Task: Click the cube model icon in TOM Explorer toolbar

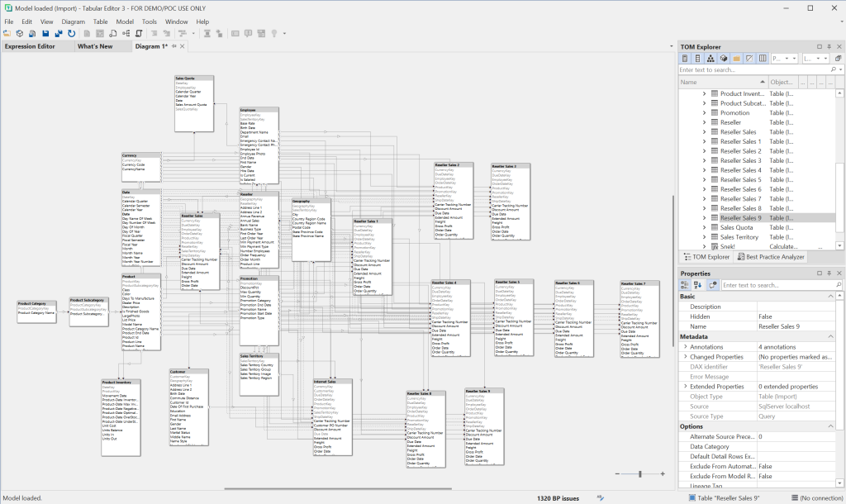Action: pos(725,58)
